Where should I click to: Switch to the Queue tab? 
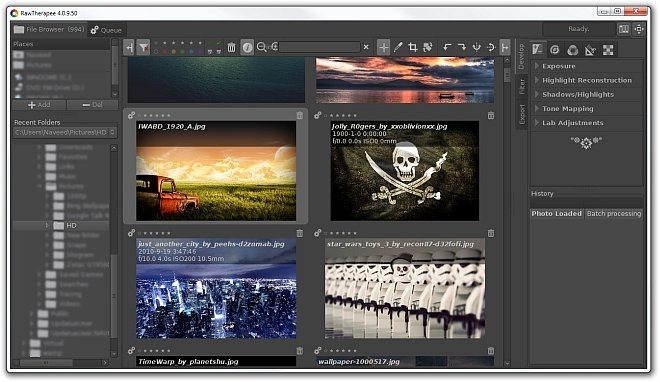click(106, 30)
